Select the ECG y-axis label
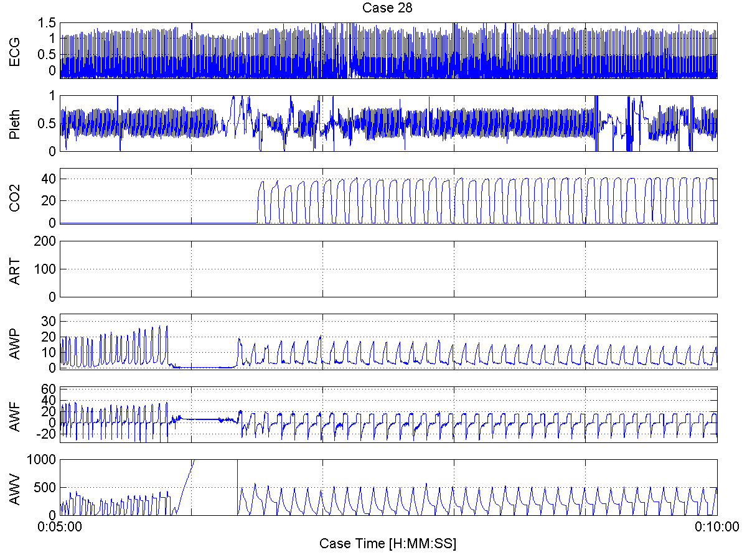Viewport: 747px width, 560px height. pyautogui.click(x=14, y=51)
